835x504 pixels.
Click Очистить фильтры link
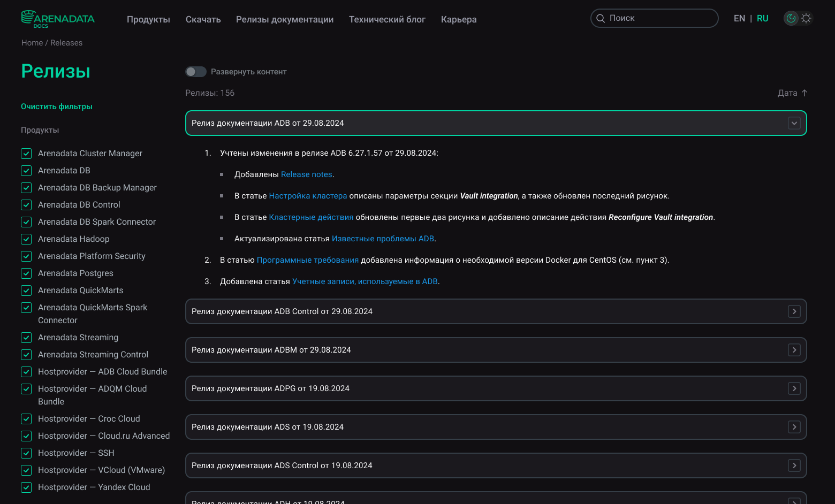click(x=57, y=106)
